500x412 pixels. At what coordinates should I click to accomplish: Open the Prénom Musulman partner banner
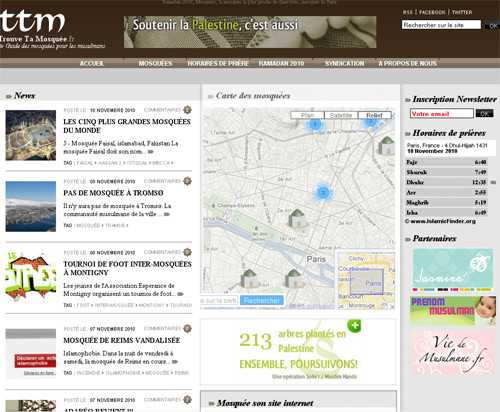453,311
